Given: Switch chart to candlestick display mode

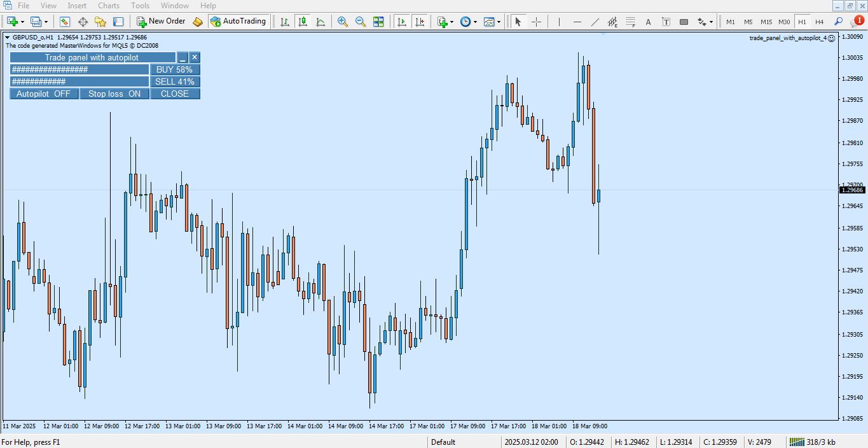Looking at the screenshot, I should coord(302,21).
